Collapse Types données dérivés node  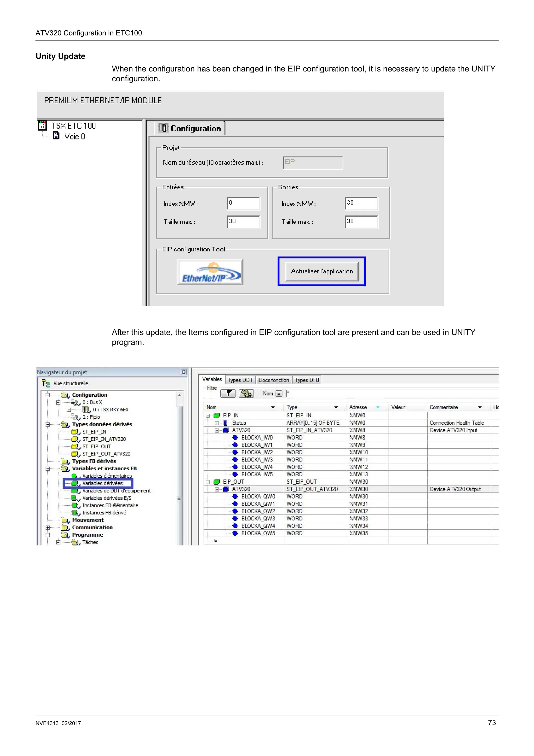(48, 424)
